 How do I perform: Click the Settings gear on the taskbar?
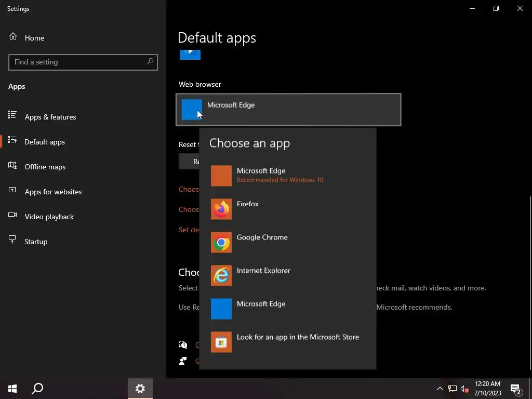(140, 389)
